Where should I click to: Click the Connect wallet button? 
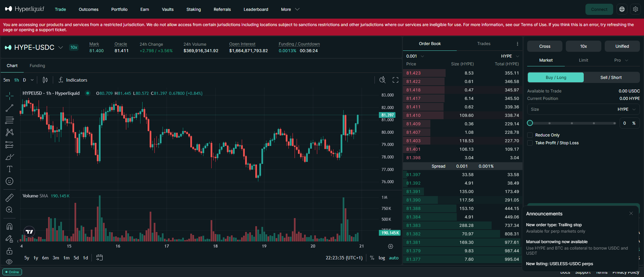click(x=599, y=9)
